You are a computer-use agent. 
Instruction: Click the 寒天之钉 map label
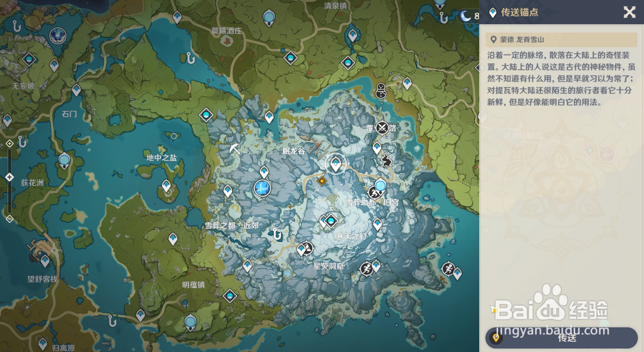coord(352,236)
